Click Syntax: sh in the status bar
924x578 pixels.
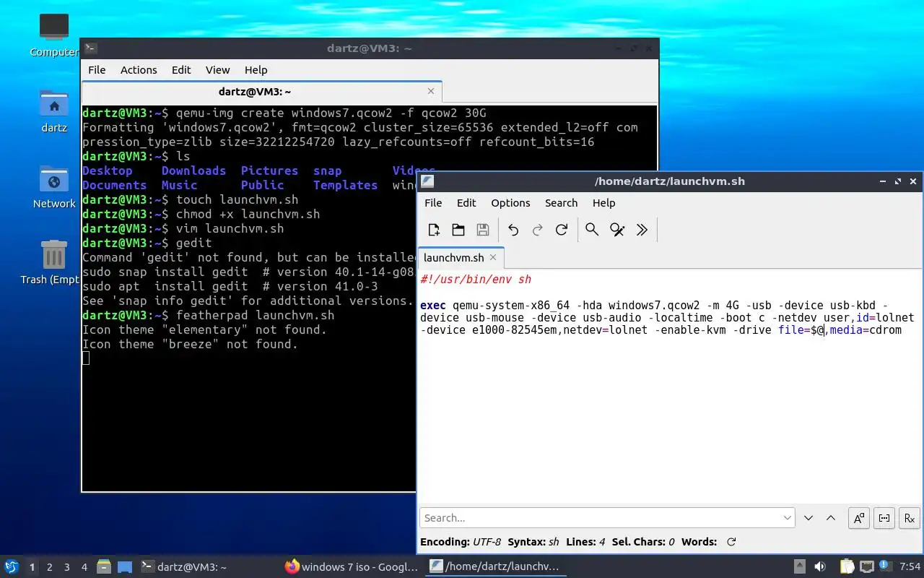[533, 542]
